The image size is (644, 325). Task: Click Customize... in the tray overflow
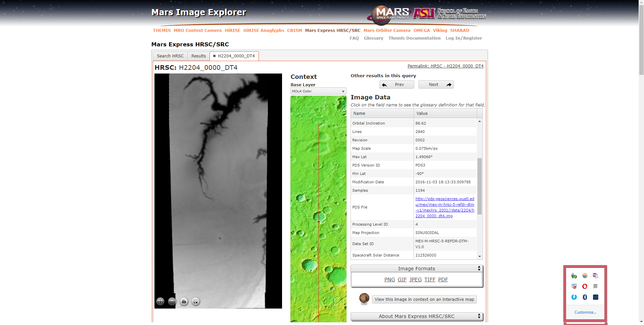[585, 312]
